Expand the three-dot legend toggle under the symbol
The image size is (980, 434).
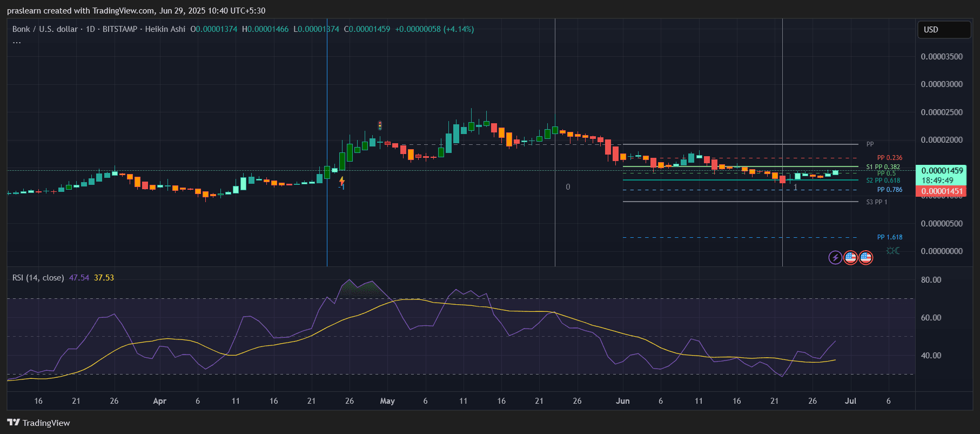coord(17,43)
